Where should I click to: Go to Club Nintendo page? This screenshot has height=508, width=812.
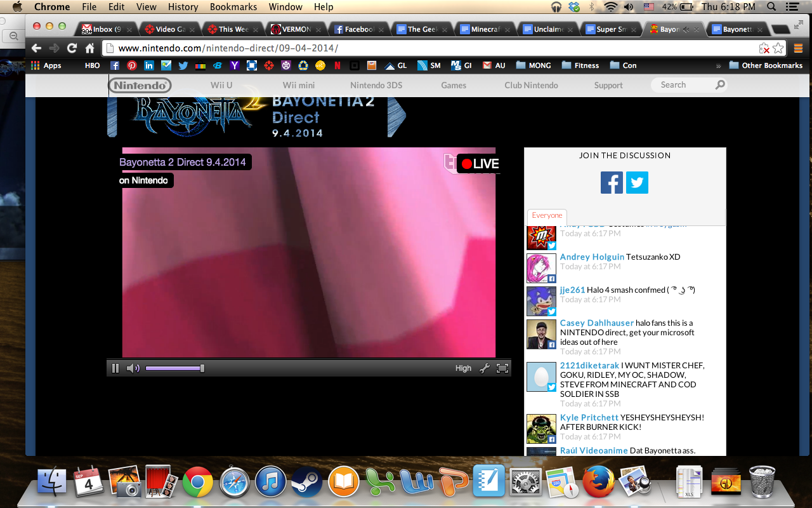coord(531,85)
